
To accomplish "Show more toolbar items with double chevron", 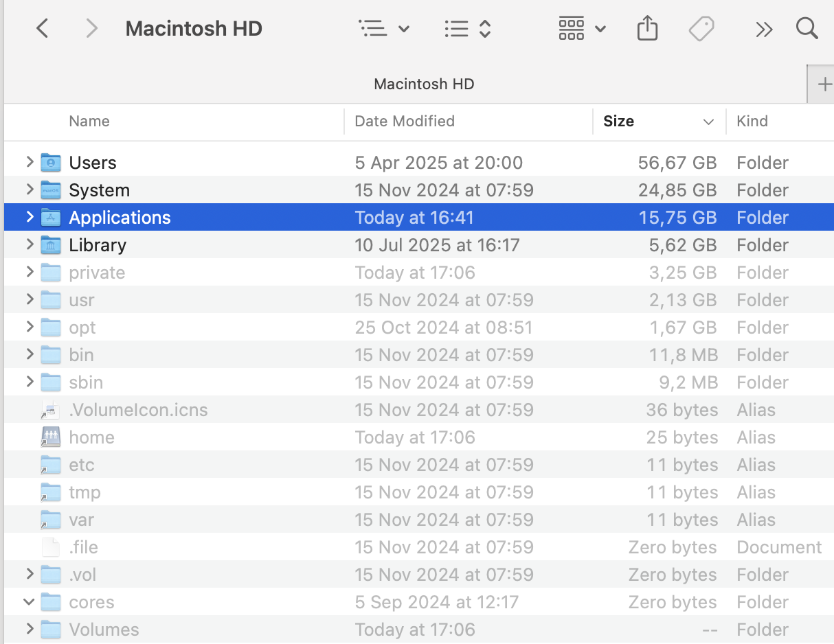I will pos(763,29).
